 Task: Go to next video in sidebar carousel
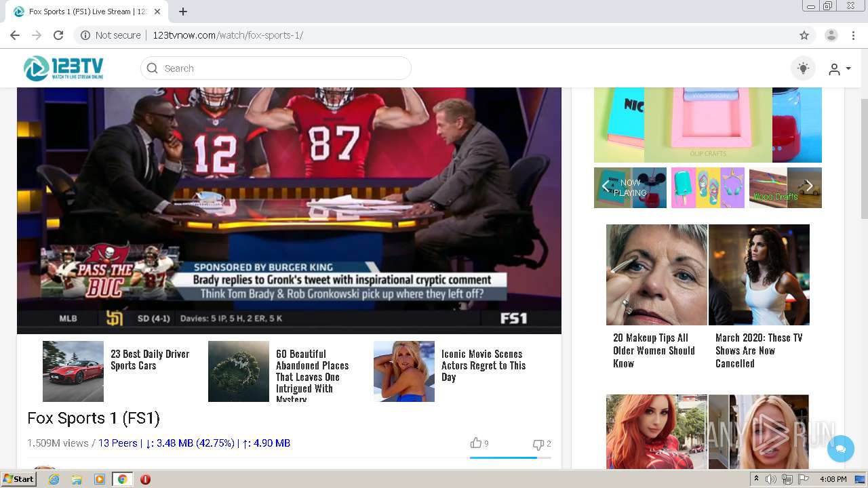pyautogui.click(x=809, y=186)
